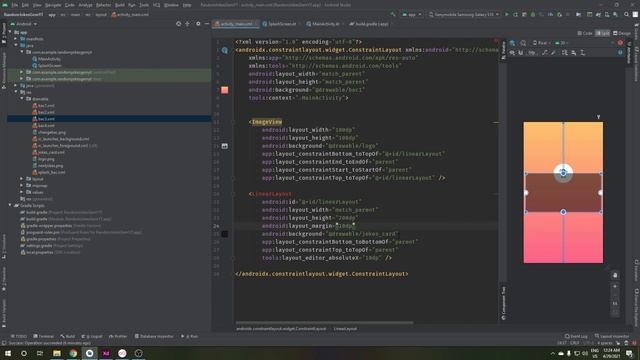Click the Palette side tab in design pane
Viewport: 640px width, 360px height.
[x=503, y=51]
